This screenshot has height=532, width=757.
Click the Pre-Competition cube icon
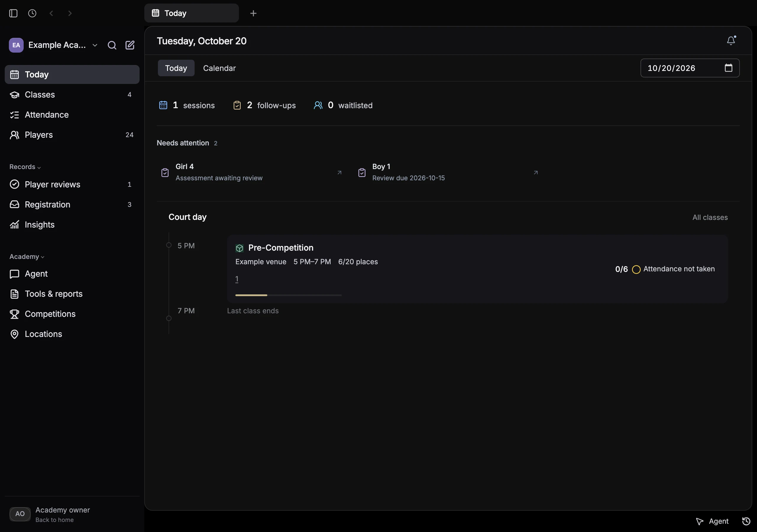(x=239, y=248)
